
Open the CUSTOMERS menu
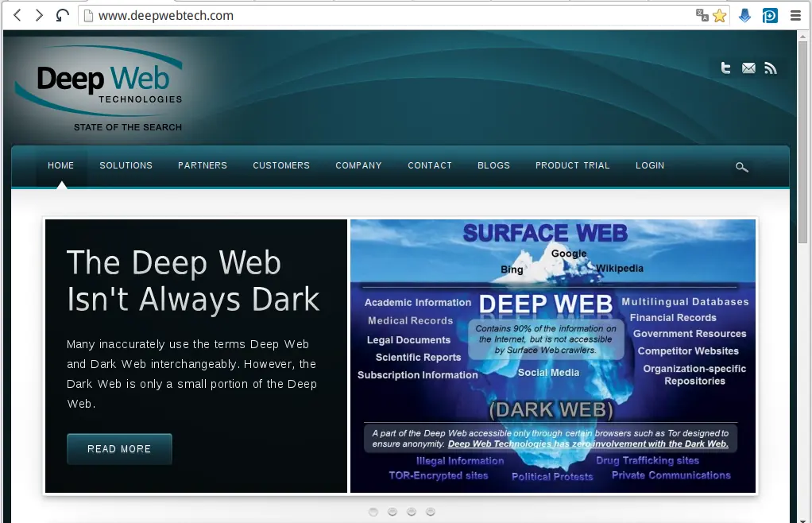click(281, 165)
